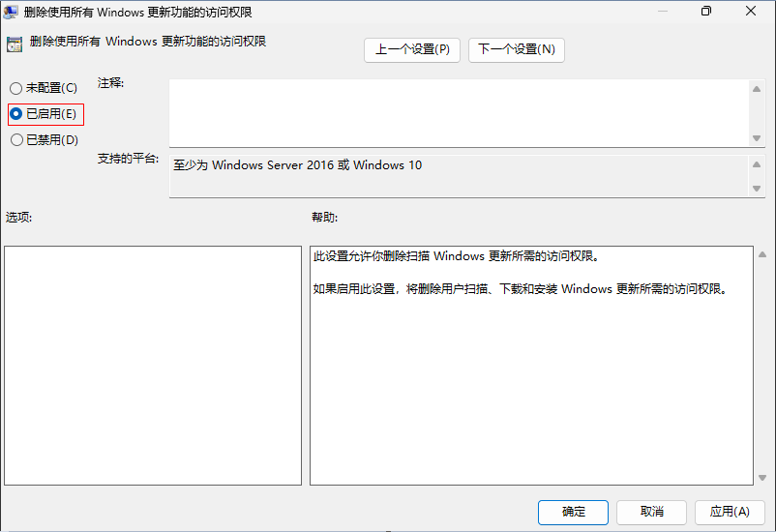Click the text 至少为 Windows Server 2016 或 Windows 10
The height and width of the screenshot is (532, 776).
click(x=297, y=165)
